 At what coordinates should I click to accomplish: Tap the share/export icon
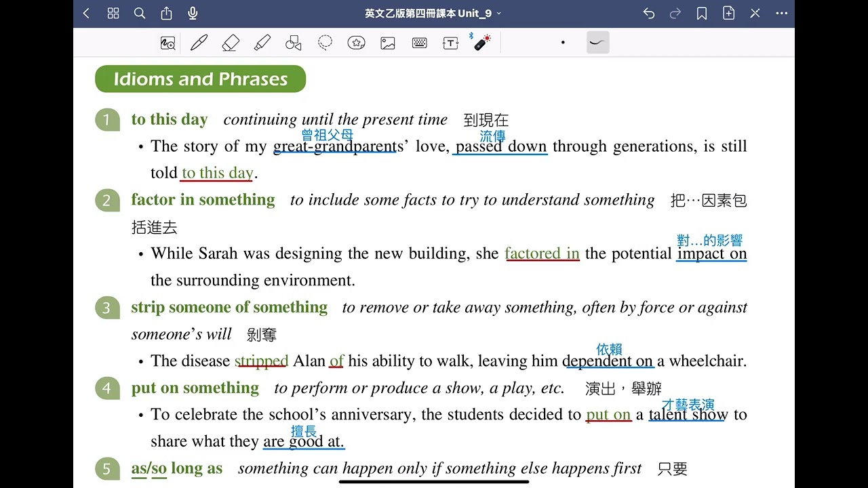click(166, 13)
